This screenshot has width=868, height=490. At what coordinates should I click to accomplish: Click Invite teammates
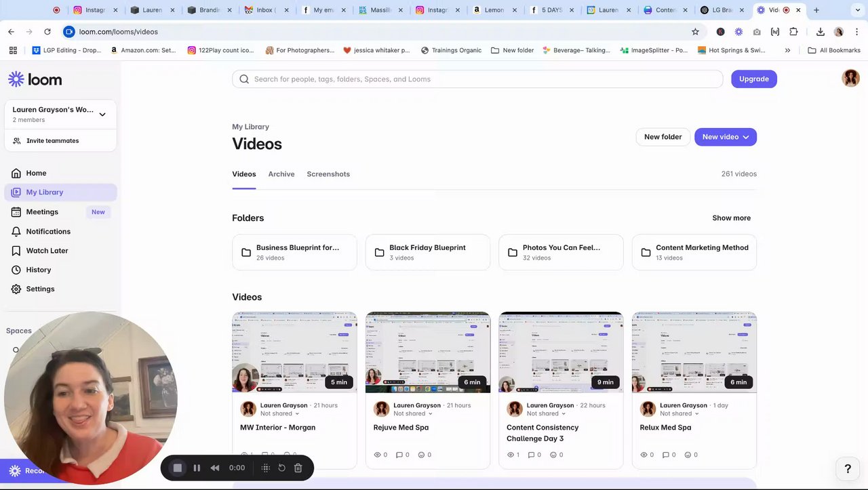[x=52, y=141]
